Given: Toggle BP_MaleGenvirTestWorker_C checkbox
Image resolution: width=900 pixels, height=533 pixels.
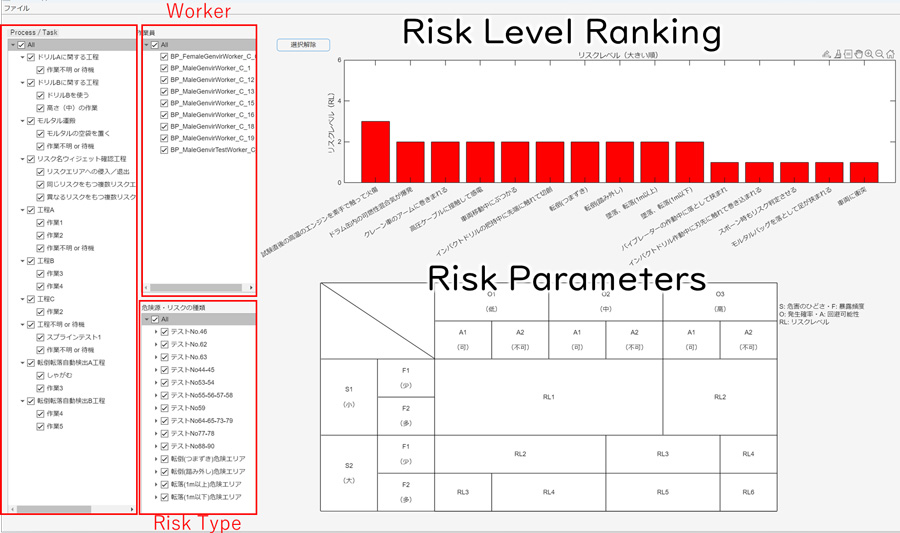Looking at the screenshot, I should (x=164, y=150).
